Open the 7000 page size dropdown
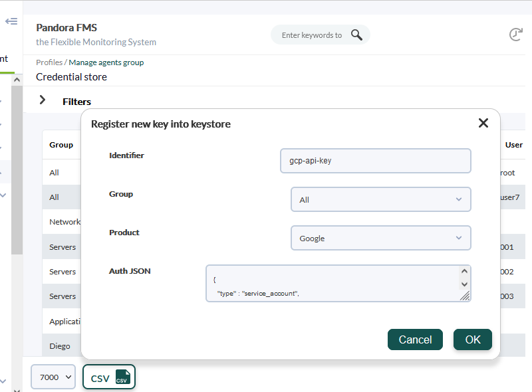 [x=53, y=377]
